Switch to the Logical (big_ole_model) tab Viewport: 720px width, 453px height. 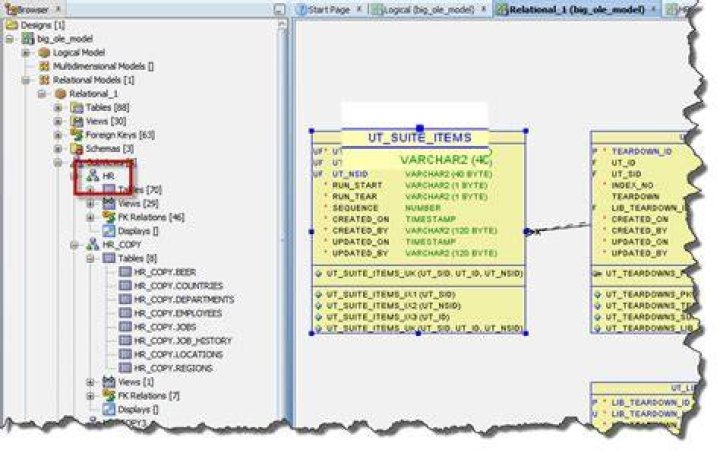click(x=428, y=10)
